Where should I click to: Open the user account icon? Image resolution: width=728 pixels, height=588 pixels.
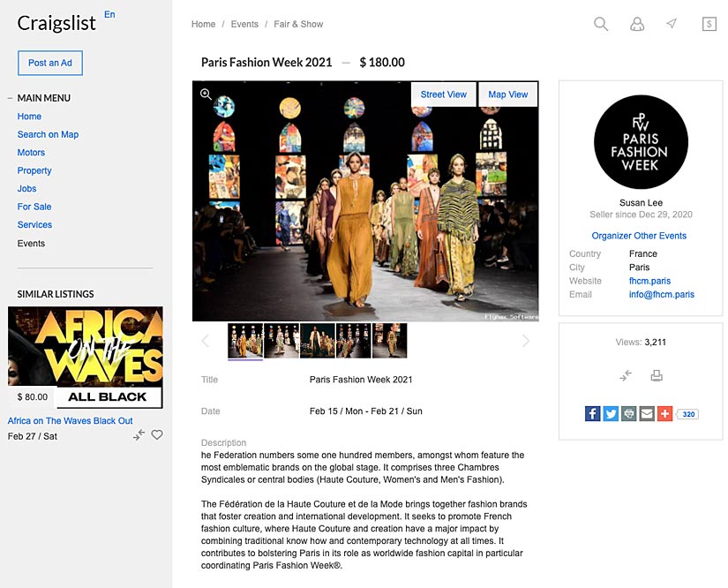tap(636, 24)
